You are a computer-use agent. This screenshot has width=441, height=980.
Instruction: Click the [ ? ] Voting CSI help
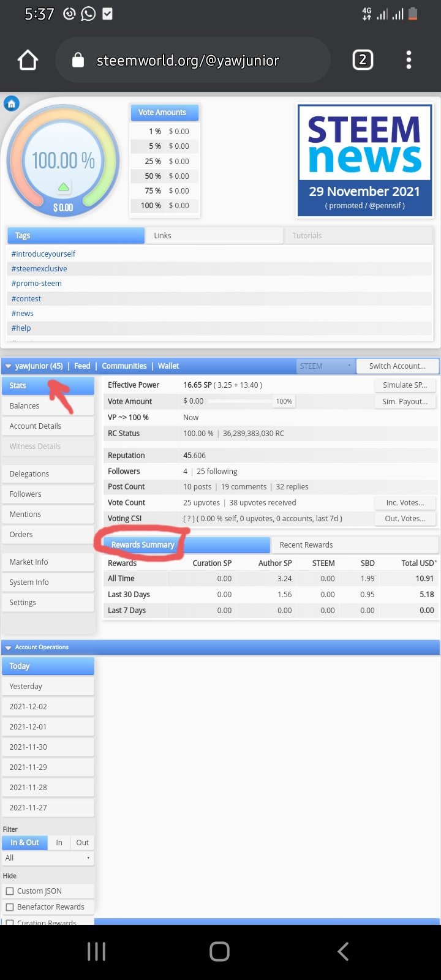tap(189, 518)
